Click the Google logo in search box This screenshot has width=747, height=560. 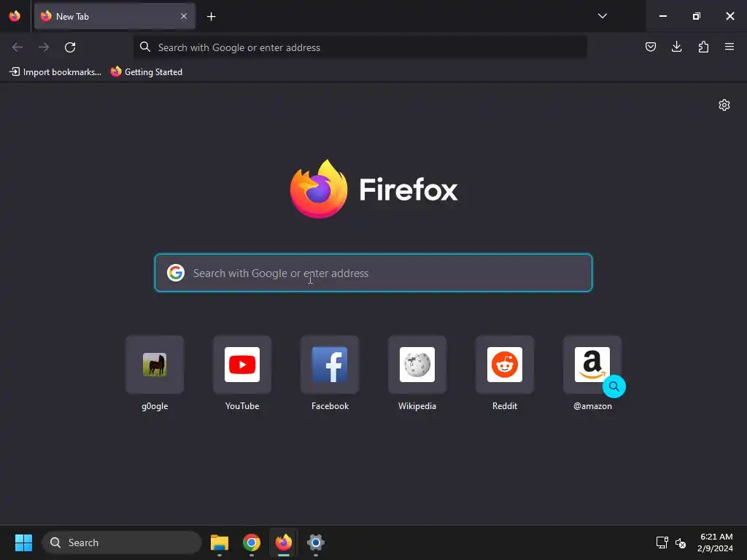(176, 273)
